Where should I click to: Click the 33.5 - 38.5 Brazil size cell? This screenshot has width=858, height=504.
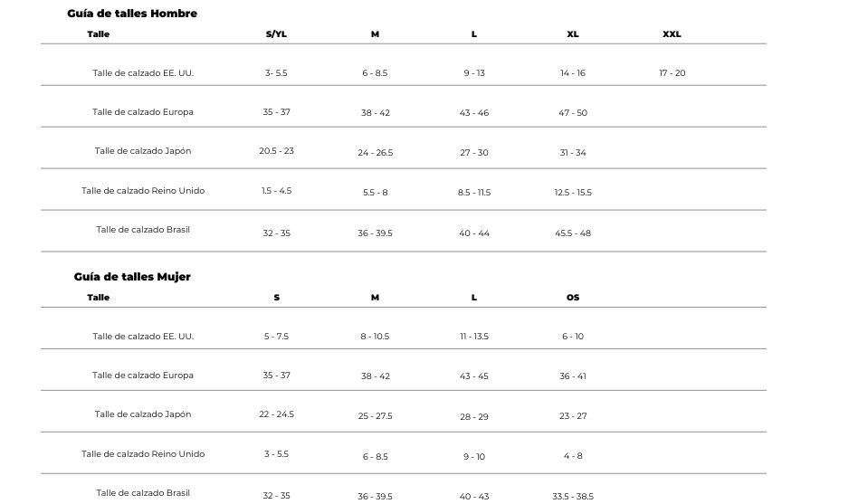coord(573,496)
